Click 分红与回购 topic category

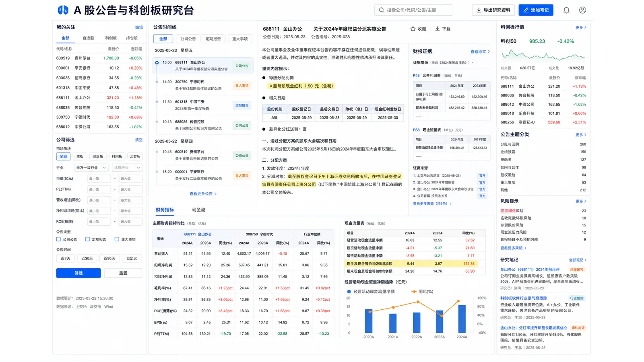(510, 144)
